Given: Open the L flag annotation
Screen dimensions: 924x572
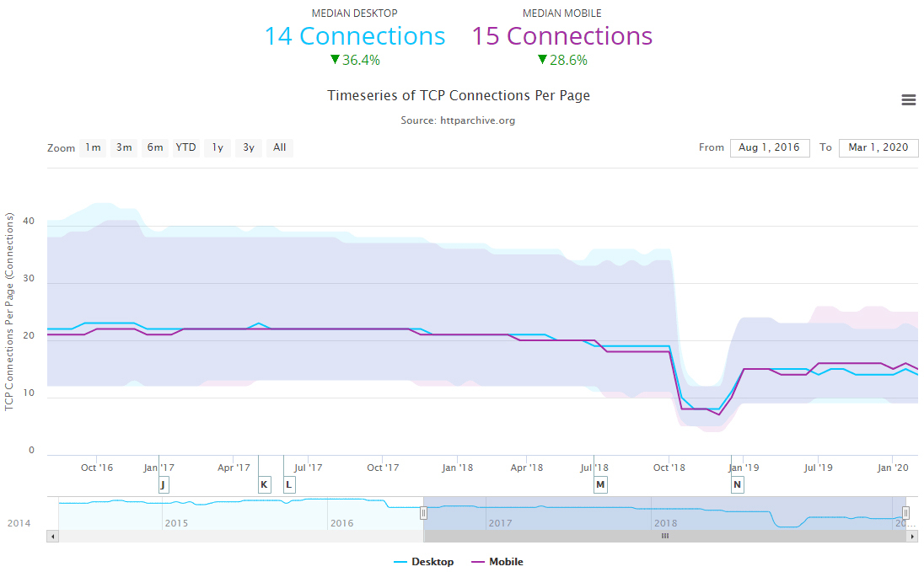Looking at the screenshot, I should click(x=289, y=484).
